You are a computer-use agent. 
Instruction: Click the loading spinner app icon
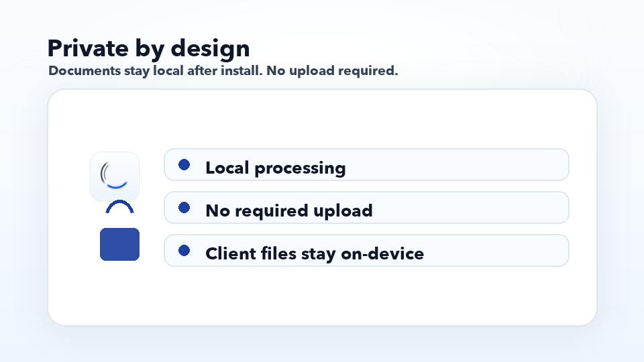(115, 176)
